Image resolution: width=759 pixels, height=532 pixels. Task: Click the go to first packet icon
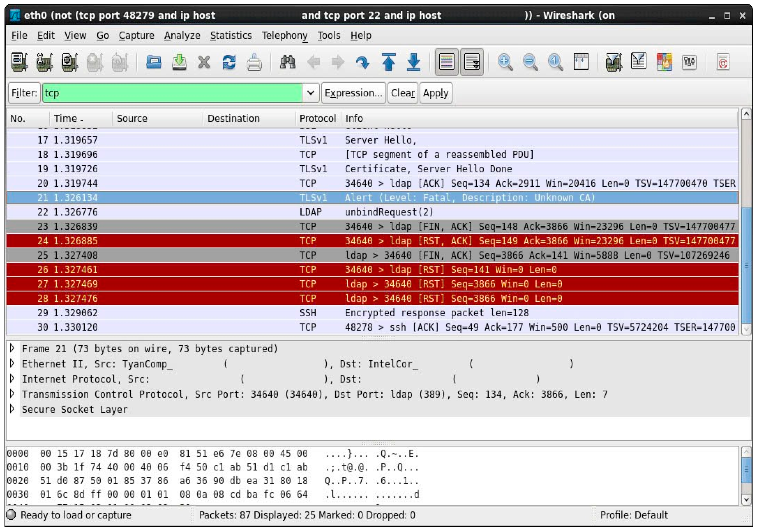(389, 62)
